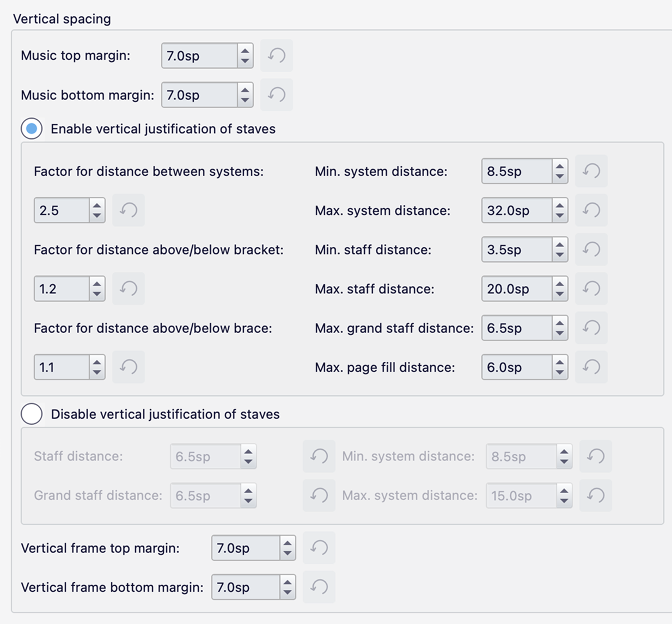Select Disable vertical justification of staves

point(32,414)
